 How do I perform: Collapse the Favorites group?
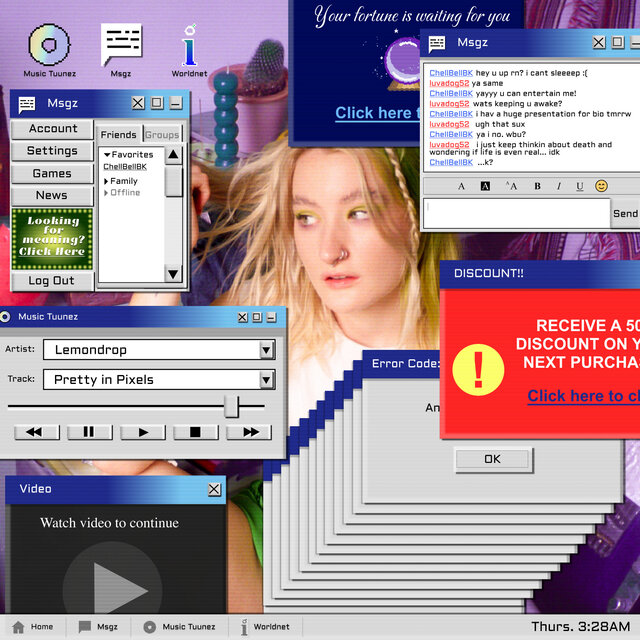pyautogui.click(x=107, y=155)
